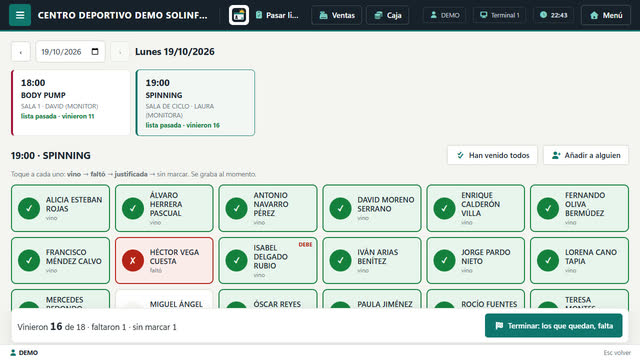This screenshot has height=360, width=640.
Task: Click green check icon of Alicia Esteban
Action: point(29,208)
